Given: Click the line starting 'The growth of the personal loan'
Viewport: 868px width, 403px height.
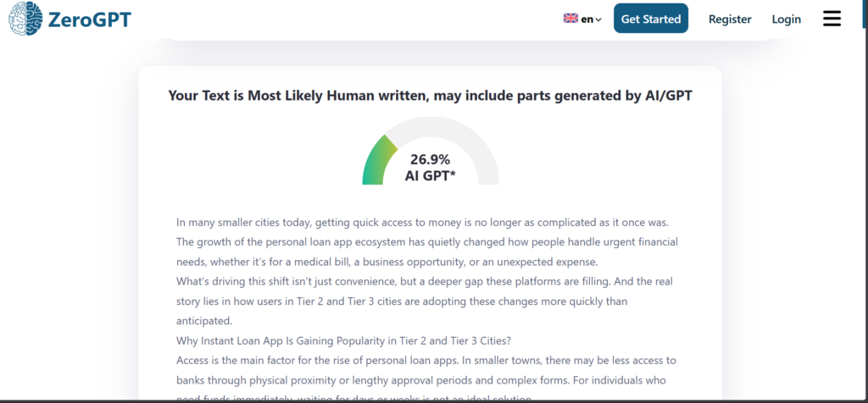Looking at the screenshot, I should (x=427, y=242).
